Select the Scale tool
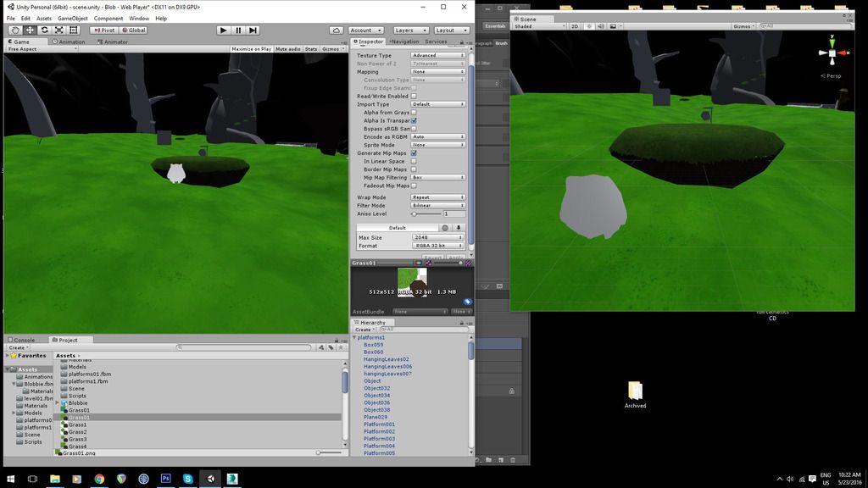868x488 pixels. point(59,30)
